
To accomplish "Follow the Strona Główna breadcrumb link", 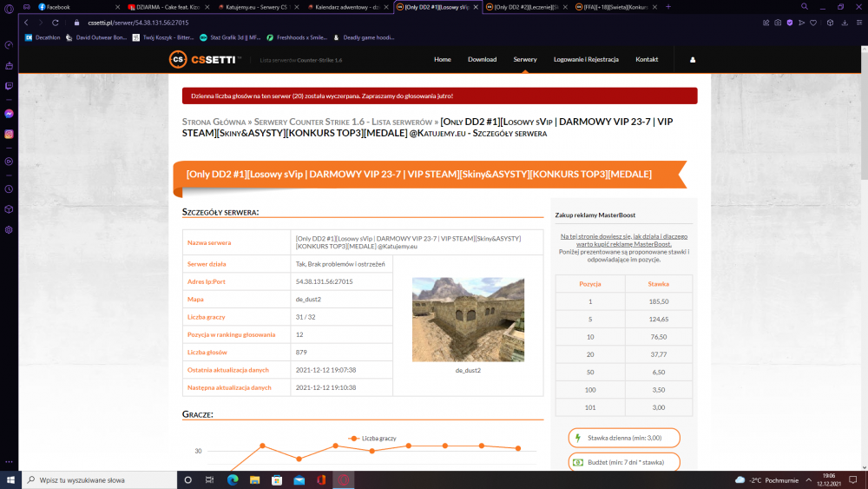I will (x=214, y=122).
